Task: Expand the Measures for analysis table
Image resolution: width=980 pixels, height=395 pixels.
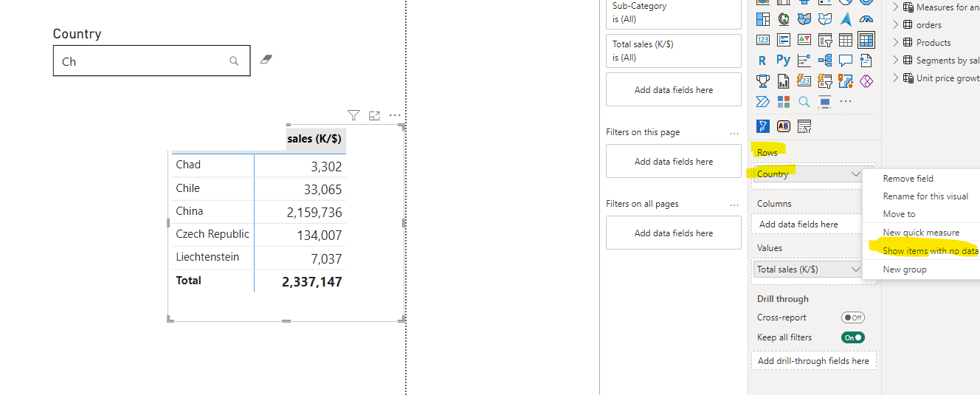Action: (896, 7)
